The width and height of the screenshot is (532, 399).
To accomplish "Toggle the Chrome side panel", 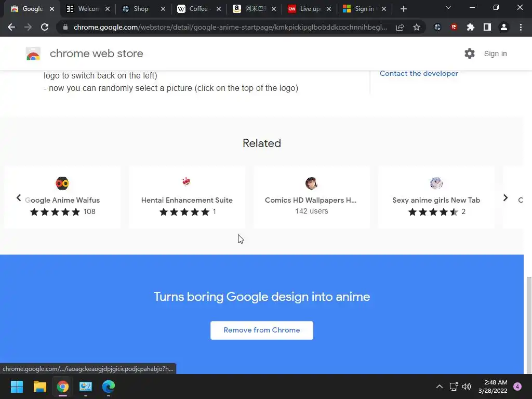I will click(487, 27).
